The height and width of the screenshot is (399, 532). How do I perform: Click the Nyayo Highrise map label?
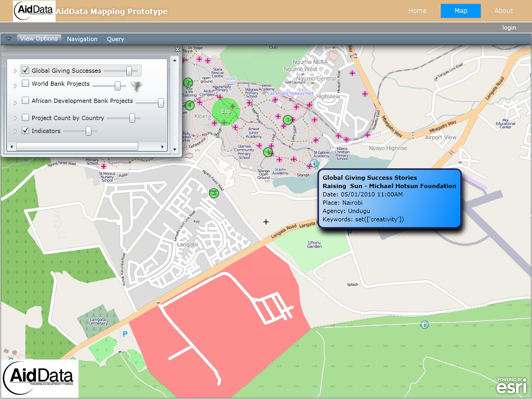click(388, 148)
